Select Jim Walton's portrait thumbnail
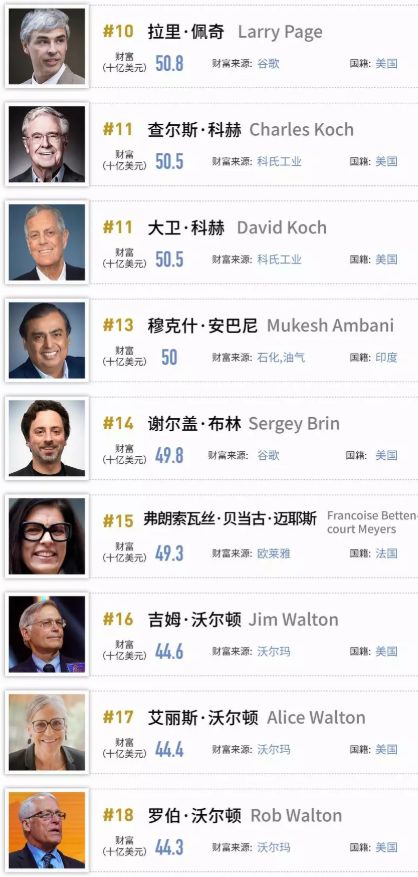418x877 pixels. point(47,634)
